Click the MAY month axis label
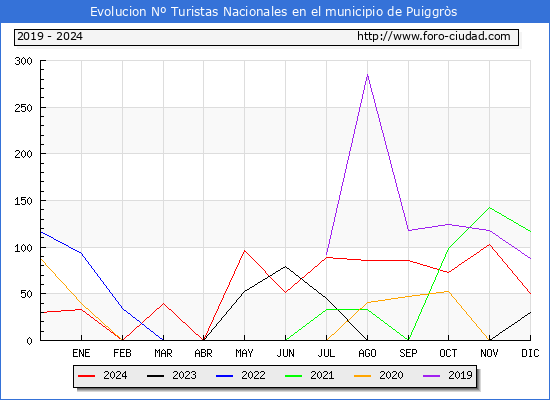550x400 pixels. [244, 353]
